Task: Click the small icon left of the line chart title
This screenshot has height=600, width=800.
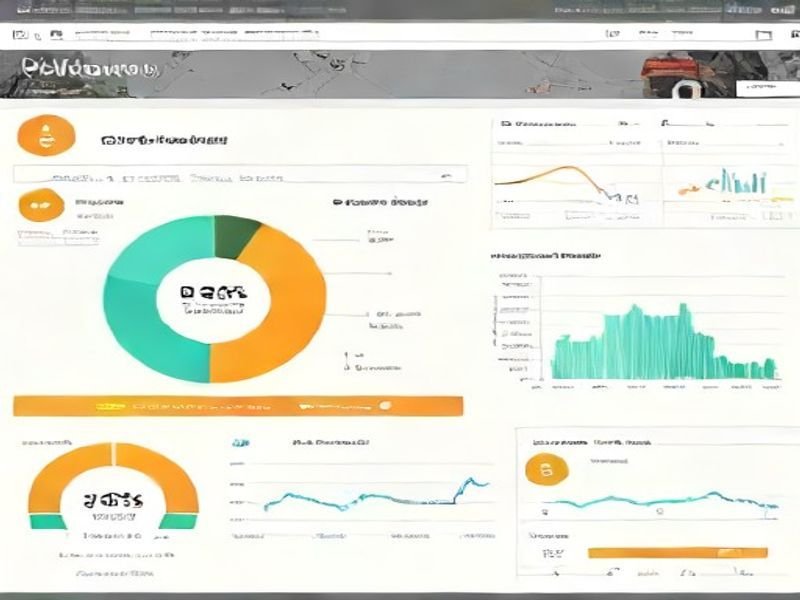Action: coord(240,441)
